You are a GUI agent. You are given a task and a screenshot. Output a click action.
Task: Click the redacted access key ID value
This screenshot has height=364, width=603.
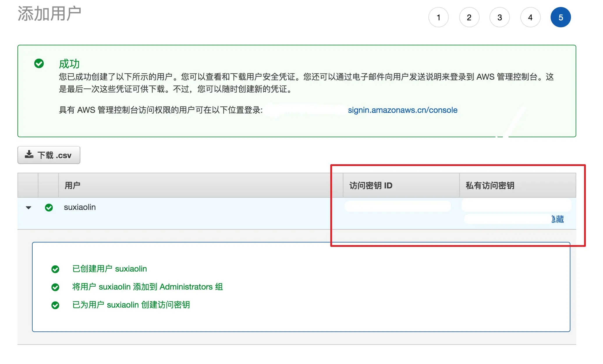point(398,206)
